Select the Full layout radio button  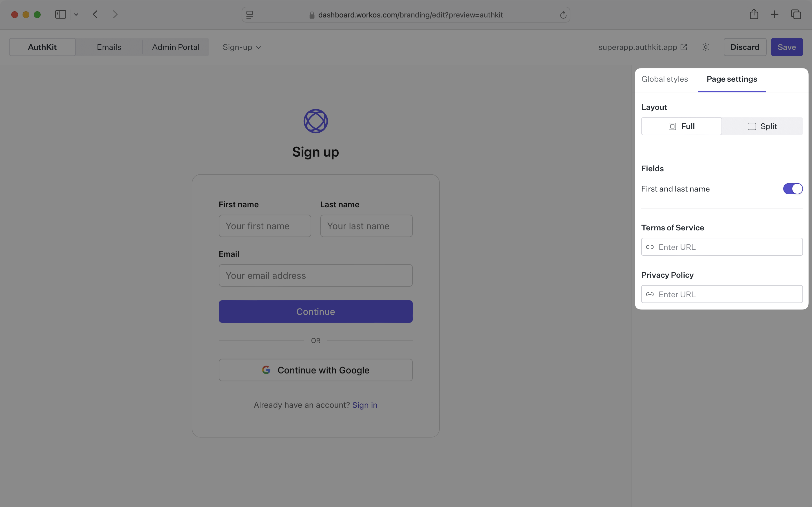(682, 126)
